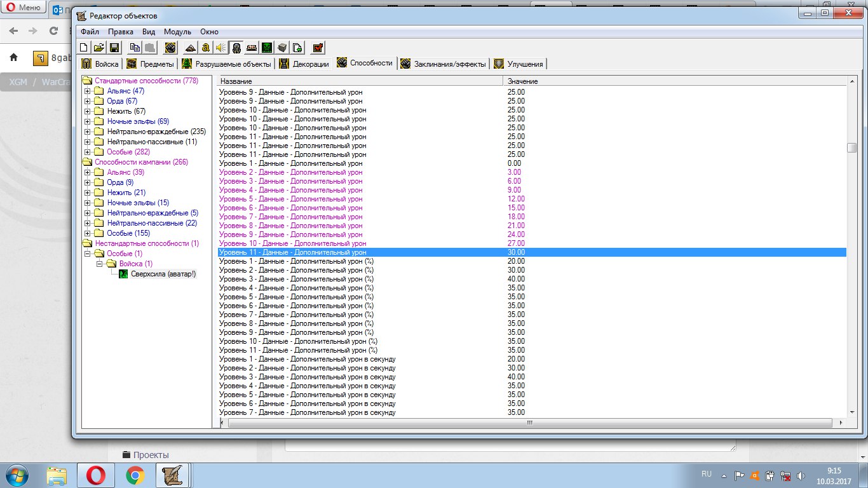Click the pressed Object Editor helmet icon

tap(236, 47)
